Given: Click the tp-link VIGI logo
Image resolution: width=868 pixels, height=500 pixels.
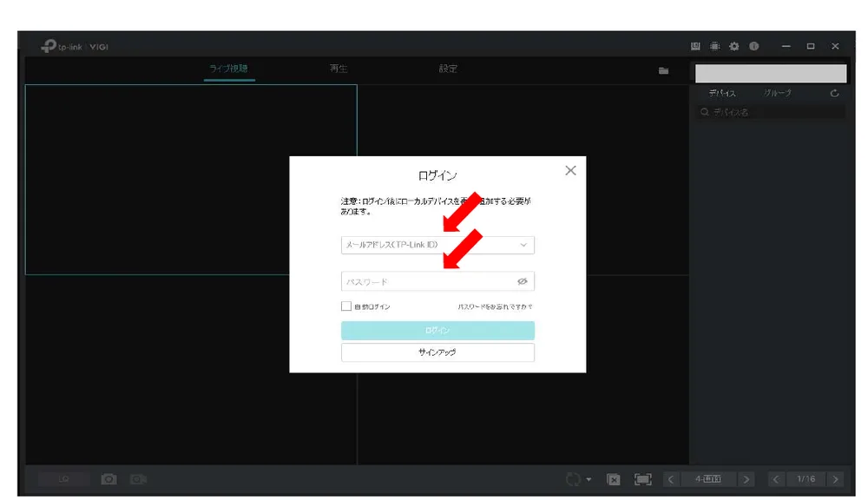Looking at the screenshot, I should [75, 47].
